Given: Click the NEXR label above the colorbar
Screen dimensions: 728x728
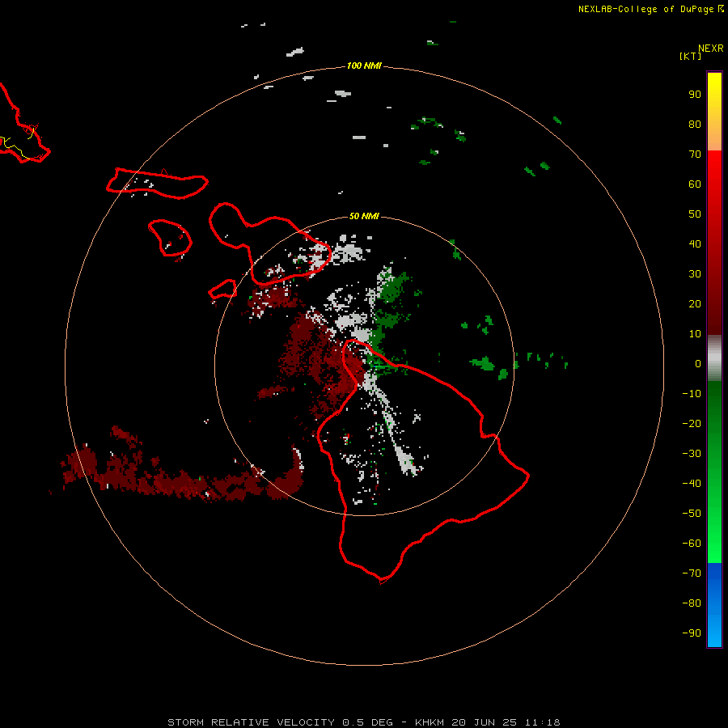Looking at the screenshot, I should (711, 49).
